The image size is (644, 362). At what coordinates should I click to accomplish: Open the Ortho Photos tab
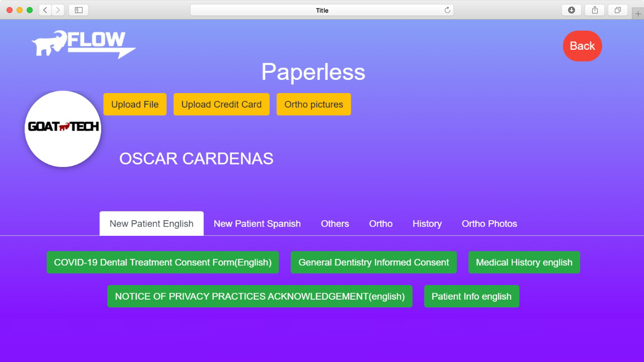[x=489, y=224]
